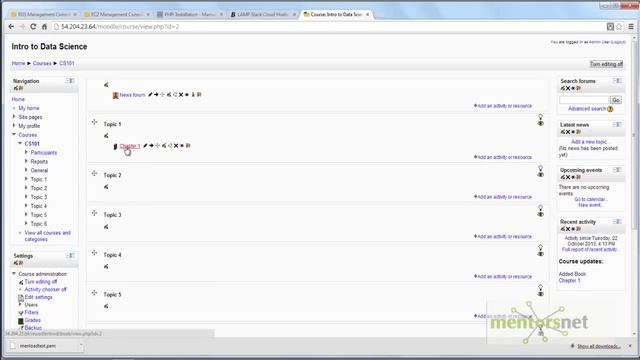The width and height of the screenshot is (640, 360).
Task: Highlight Topic 3 with the lightbulb icon
Action: tap(540, 208)
